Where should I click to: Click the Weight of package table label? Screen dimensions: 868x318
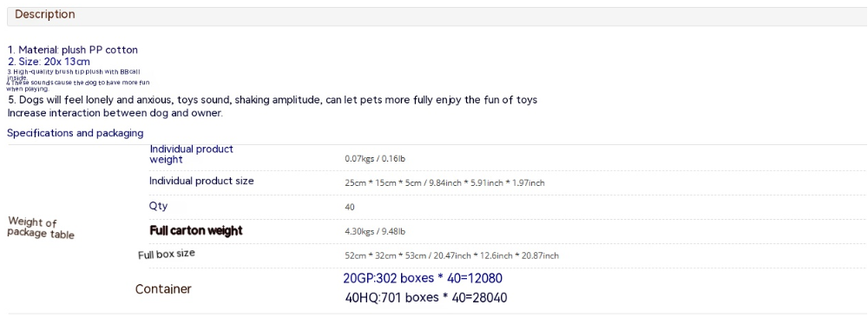(x=41, y=229)
